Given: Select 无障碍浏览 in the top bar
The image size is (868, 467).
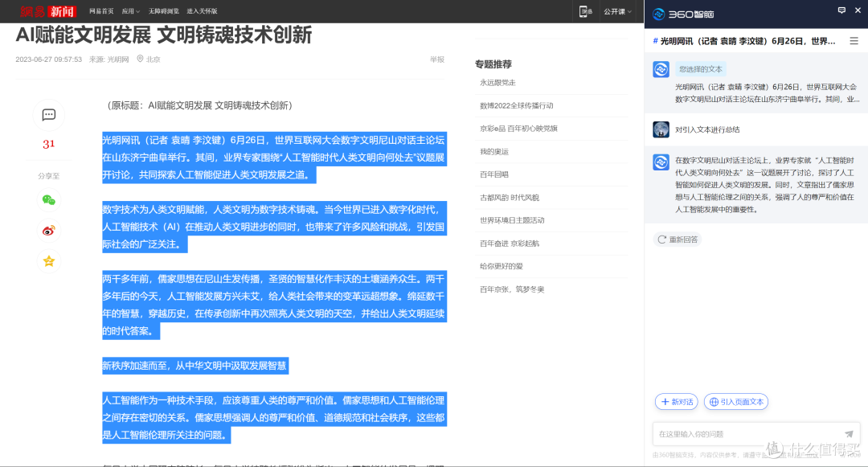Looking at the screenshot, I should click(163, 11).
